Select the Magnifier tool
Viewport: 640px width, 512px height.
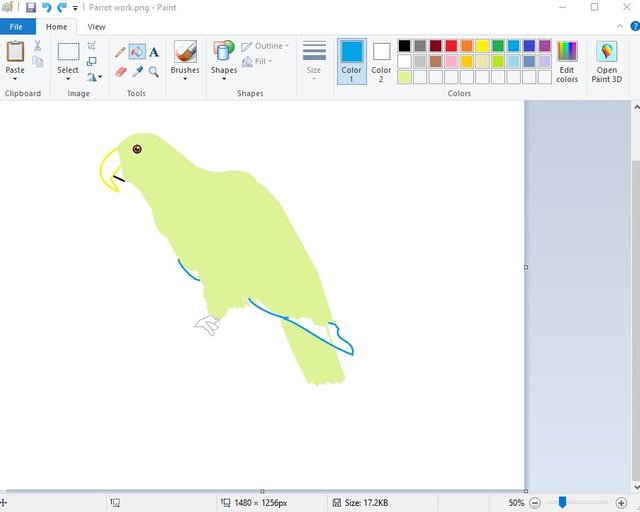(154, 72)
